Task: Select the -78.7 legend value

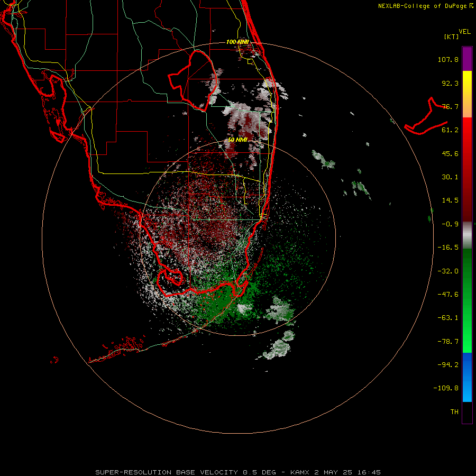Action: point(448,342)
